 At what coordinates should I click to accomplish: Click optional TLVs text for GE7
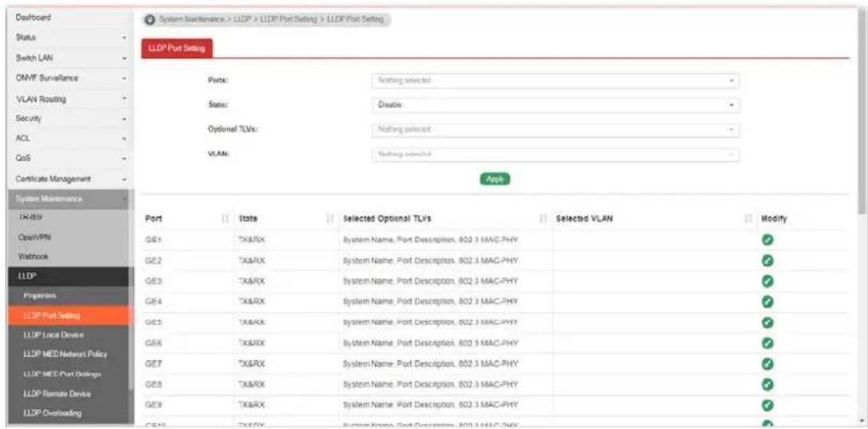point(430,363)
